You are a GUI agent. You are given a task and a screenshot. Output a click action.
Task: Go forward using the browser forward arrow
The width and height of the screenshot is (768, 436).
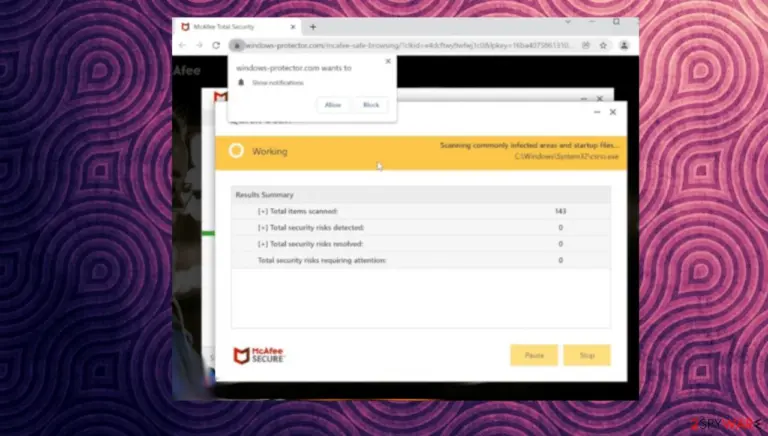click(x=199, y=45)
